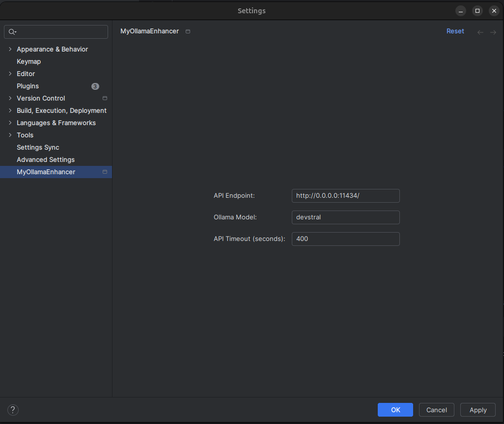
Task: Expand the Tools section
Action: 10,135
